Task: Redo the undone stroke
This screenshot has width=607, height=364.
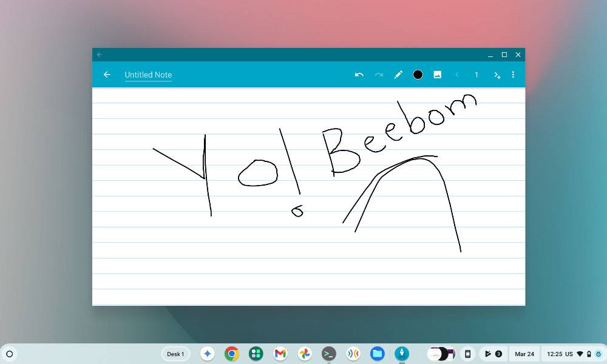Action: pos(379,75)
